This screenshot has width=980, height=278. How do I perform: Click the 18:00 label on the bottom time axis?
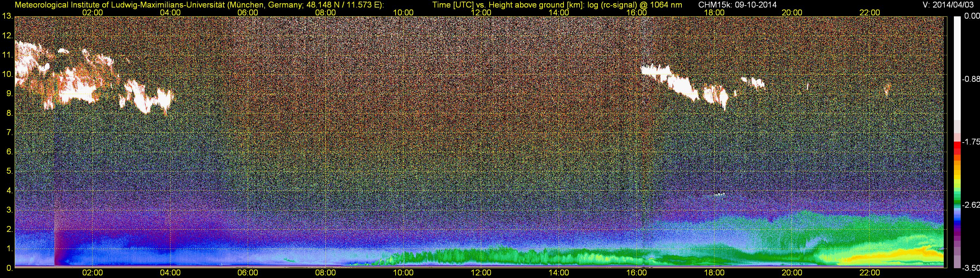coord(714,273)
